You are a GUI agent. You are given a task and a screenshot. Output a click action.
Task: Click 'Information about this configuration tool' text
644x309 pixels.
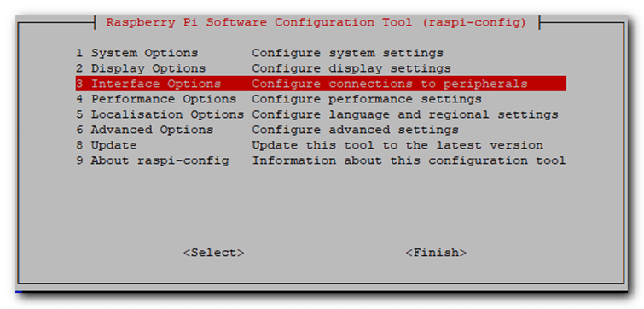pos(409,160)
